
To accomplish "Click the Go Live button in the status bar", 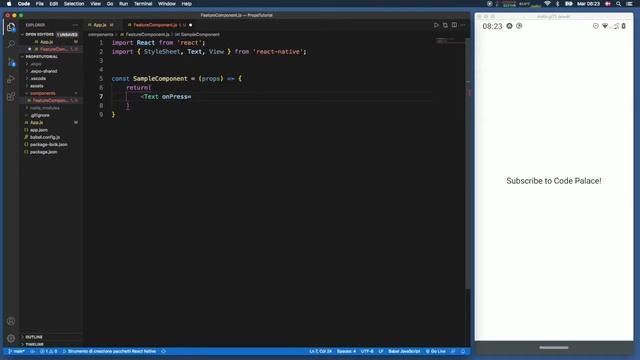I will coord(436,351).
